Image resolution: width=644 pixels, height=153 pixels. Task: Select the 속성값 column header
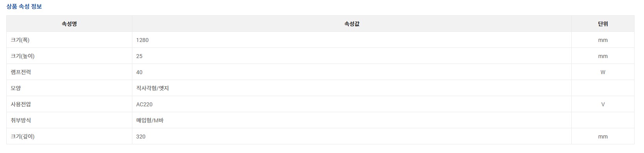tap(352, 24)
